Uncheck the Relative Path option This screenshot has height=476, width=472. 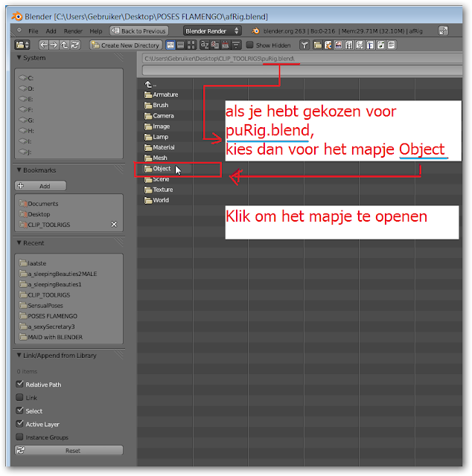[20, 384]
